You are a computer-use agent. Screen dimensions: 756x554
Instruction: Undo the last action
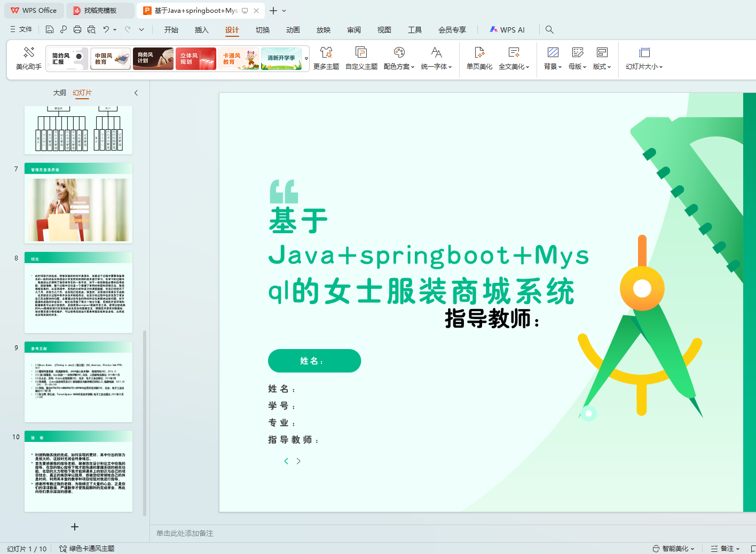[x=106, y=30]
